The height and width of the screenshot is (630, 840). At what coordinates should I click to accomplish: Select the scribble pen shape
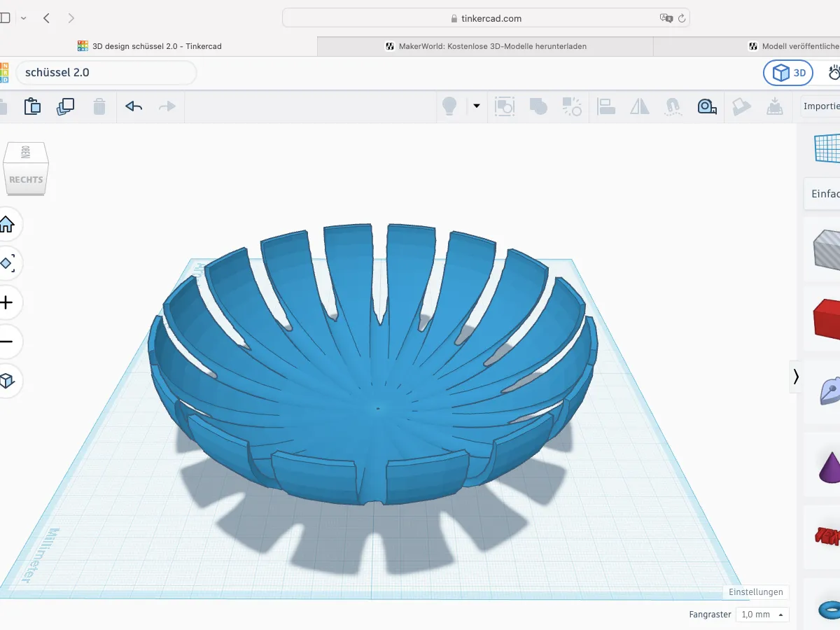pyautogui.click(x=830, y=391)
